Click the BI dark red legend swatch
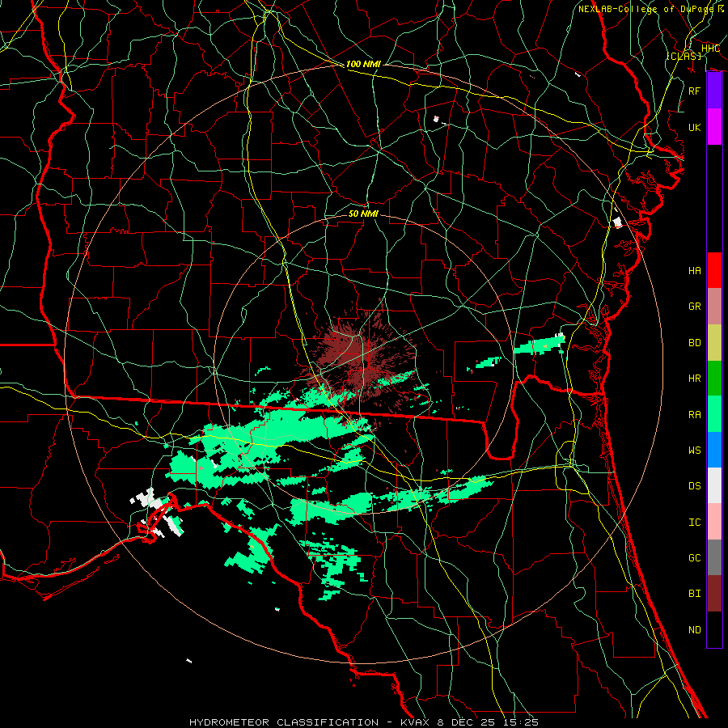Image resolution: width=728 pixels, height=728 pixels. 714,594
